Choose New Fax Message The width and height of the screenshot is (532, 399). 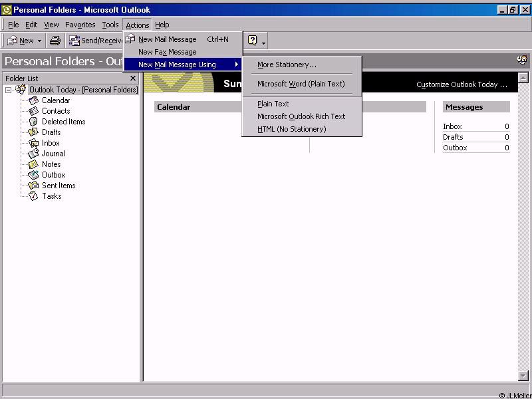(184, 52)
